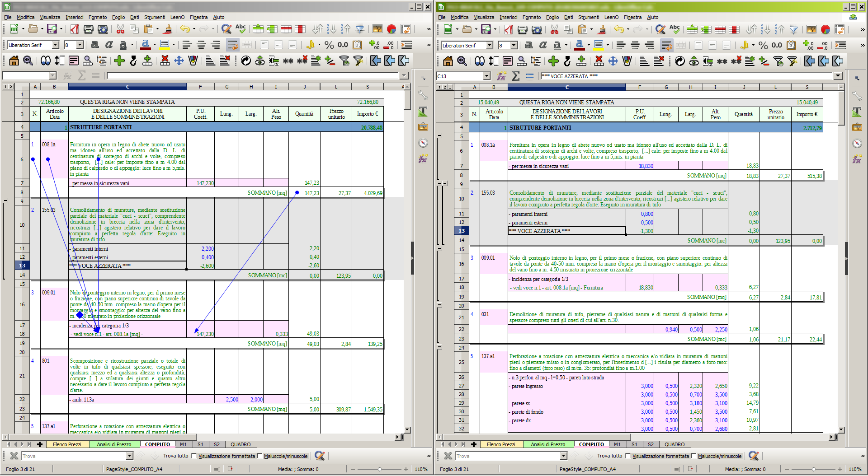Click LeenO home house icon in left window
The width and height of the screenshot is (868, 476).
(x=14, y=61)
